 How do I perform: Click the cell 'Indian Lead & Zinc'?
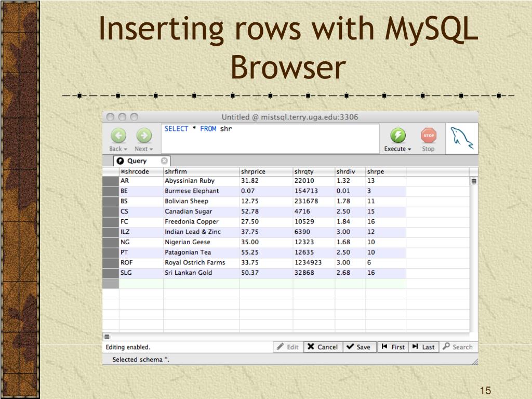tap(202, 232)
